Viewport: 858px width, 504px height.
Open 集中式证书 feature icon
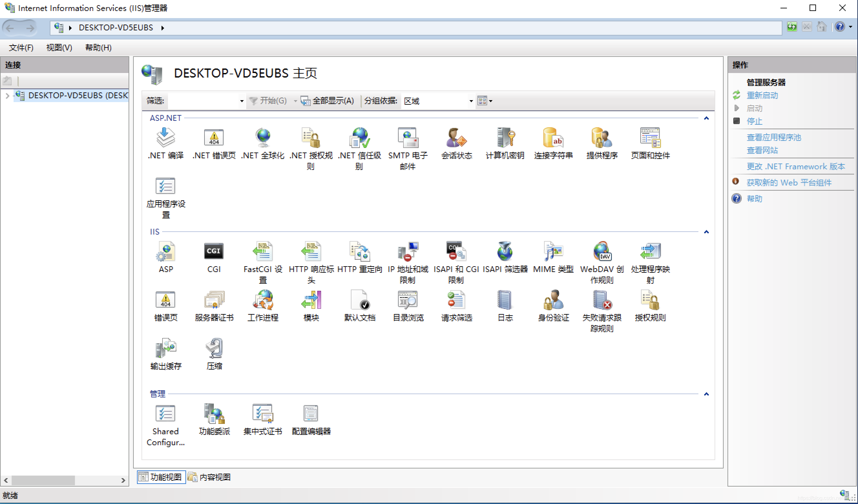pos(263,413)
